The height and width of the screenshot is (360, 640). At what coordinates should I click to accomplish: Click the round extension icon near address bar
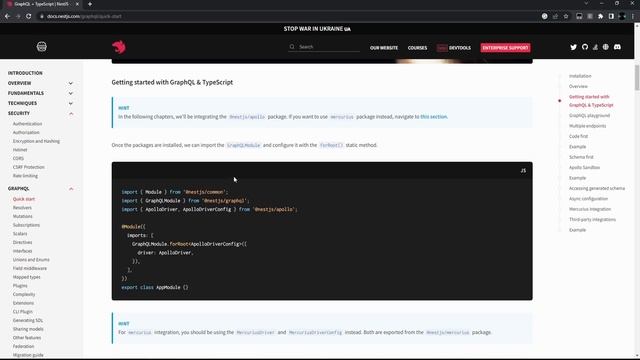click(544, 16)
